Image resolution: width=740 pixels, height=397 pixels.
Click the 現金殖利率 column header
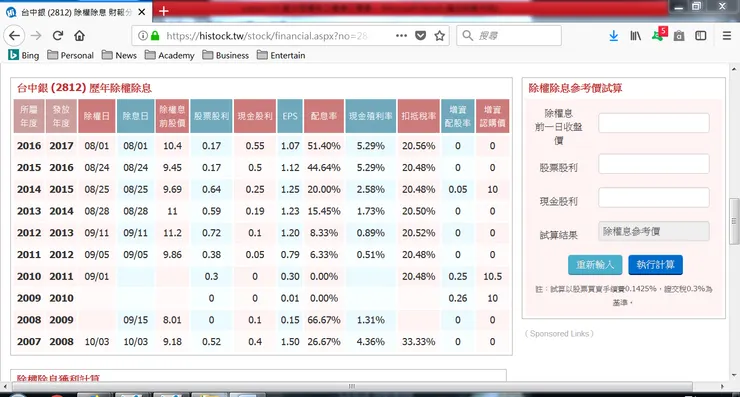point(370,116)
